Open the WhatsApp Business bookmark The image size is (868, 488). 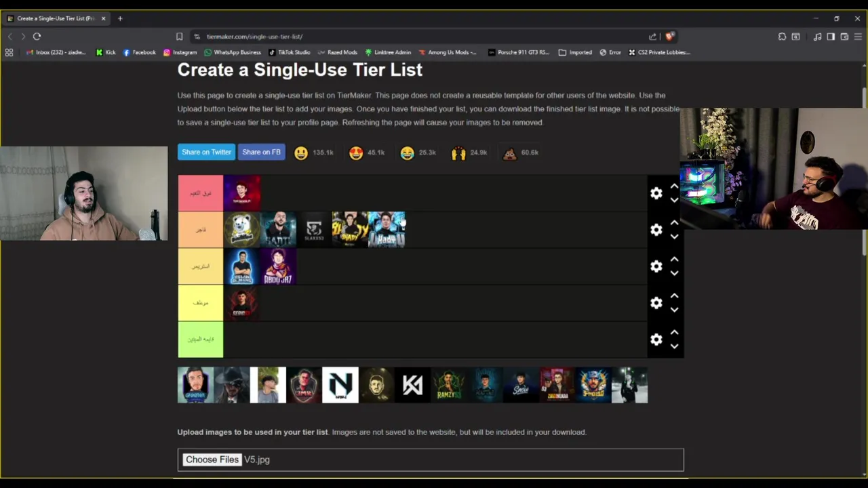[233, 52]
